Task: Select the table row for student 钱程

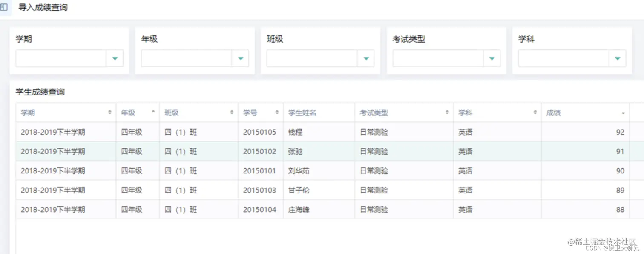Action: click(295, 132)
